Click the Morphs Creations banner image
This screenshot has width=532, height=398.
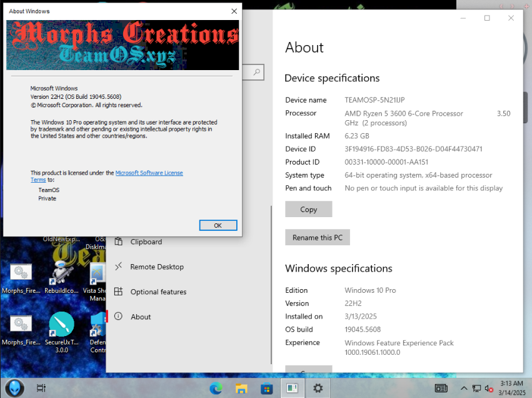(123, 45)
